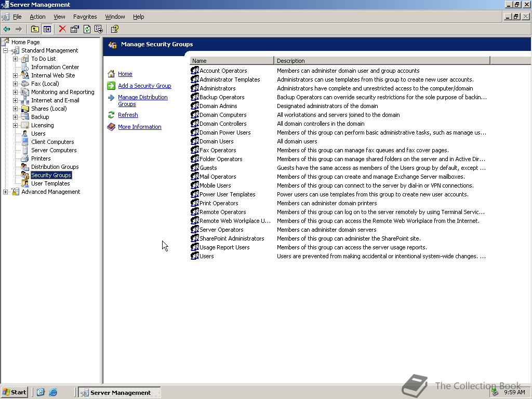
Task: Open the Action menu
Action: pyautogui.click(x=37, y=17)
